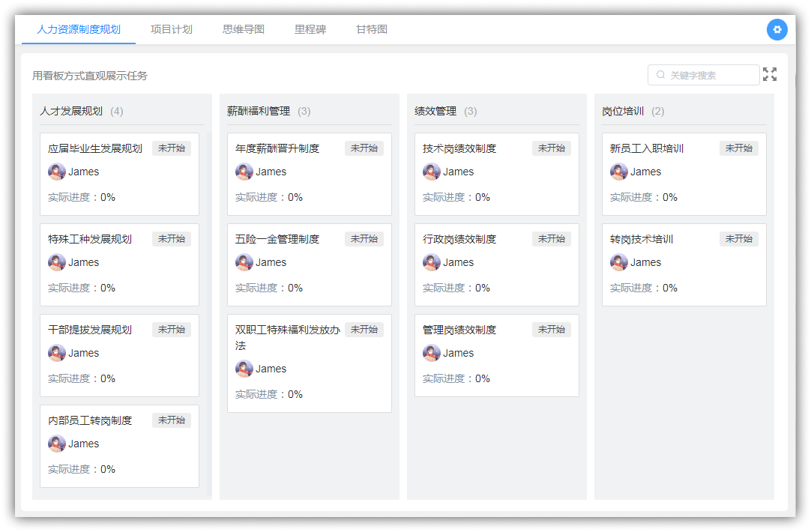Click 实际进度 0% on 双职工特殊福利发放办法 card

click(x=269, y=394)
